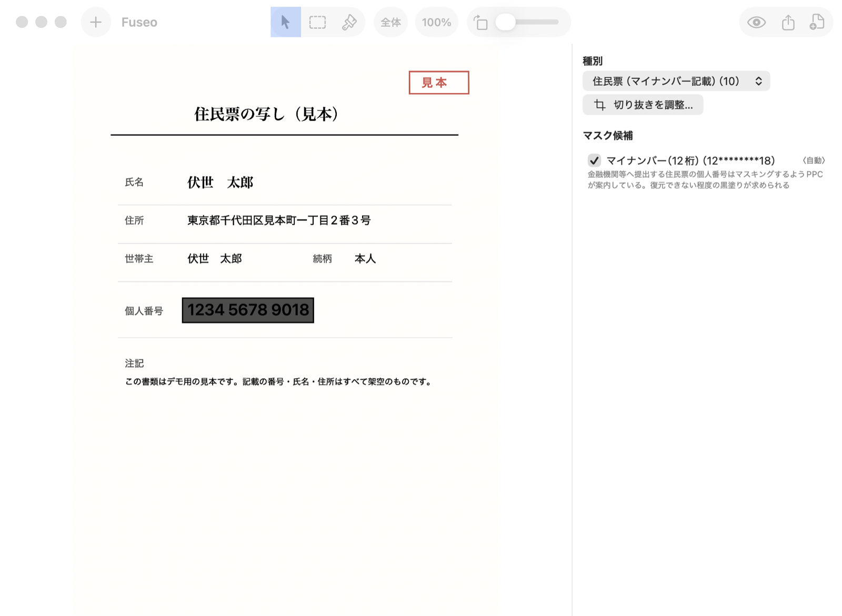842x616 pixels.
Task: Click the name 伏世 太郎 next to 氏名
Action: click(x=220, y=183)
